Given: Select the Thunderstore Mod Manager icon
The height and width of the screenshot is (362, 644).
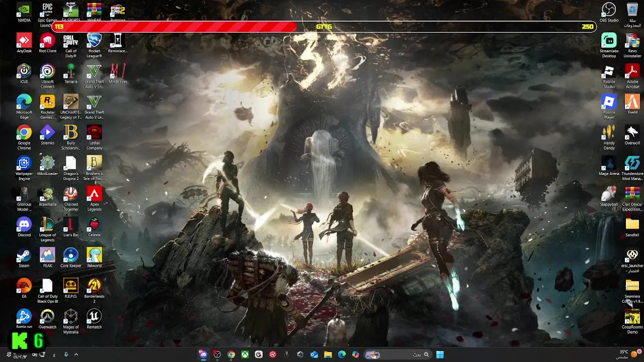Looking at the screenshot, I should coord(632,168).
